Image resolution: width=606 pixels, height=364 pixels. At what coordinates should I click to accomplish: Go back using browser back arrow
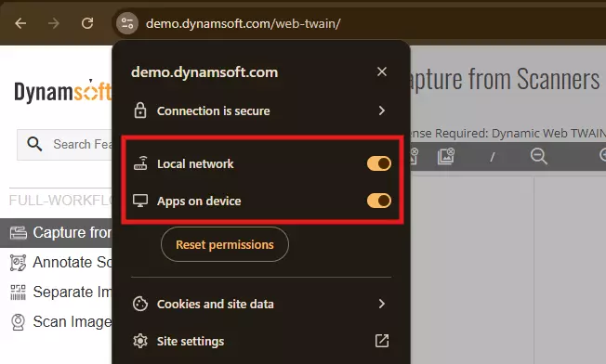20,23
